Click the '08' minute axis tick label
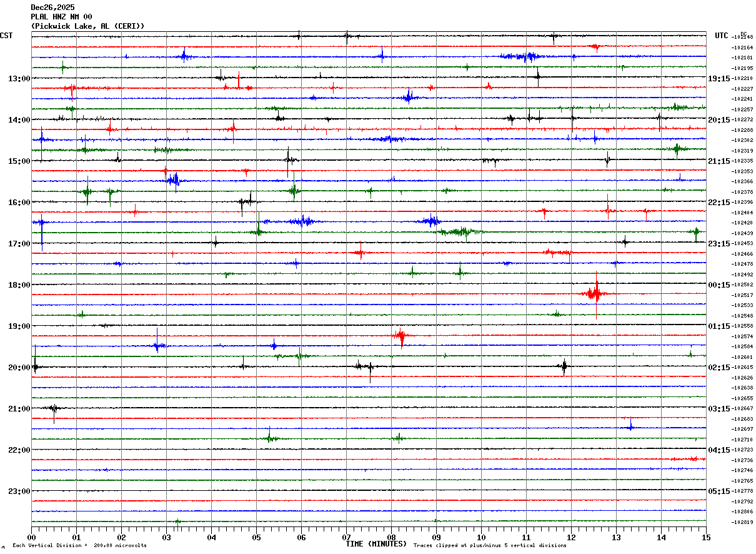The width and height of the screenshot is (756, 554). coord(391,537)
